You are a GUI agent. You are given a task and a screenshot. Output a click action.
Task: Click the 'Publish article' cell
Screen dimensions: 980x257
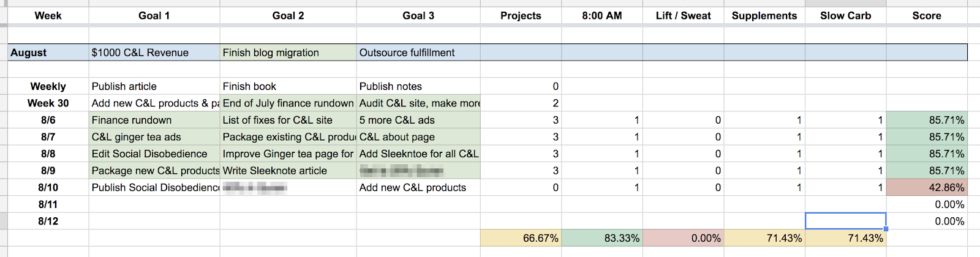(x=154, y=86)
